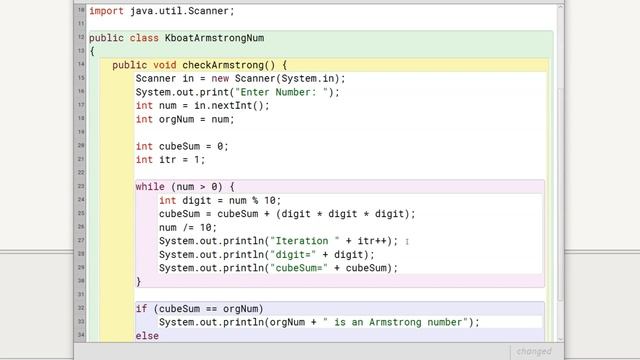Click the if (cubeSum == orgNum) line
Screen dimensions: 640x360
point(200,309)
